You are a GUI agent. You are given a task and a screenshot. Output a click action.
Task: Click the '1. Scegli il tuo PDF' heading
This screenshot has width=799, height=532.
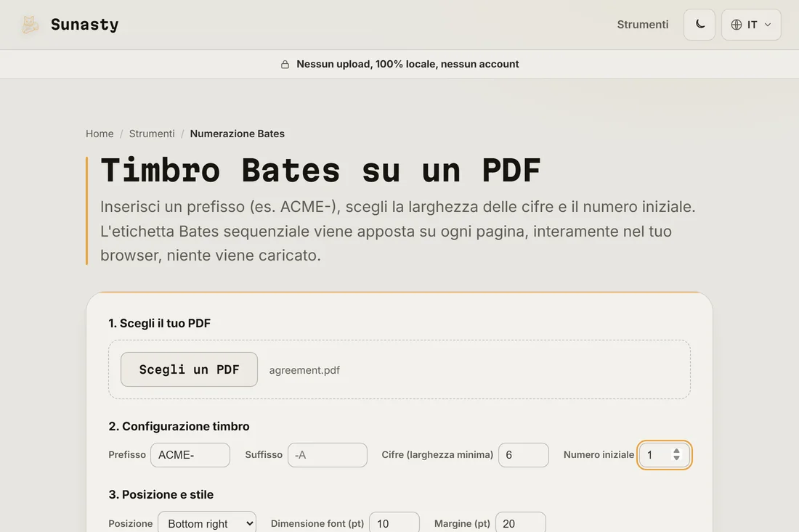(x=160, y=323)
